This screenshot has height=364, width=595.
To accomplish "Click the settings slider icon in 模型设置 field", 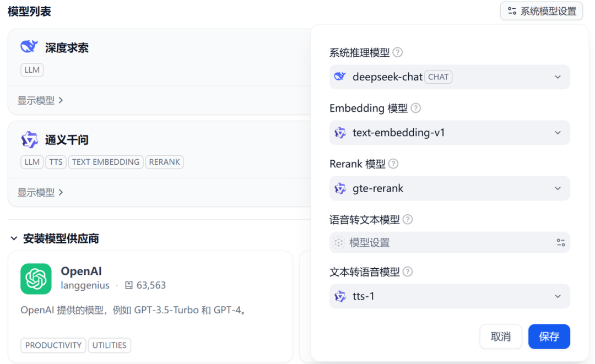I will [560, 243].
